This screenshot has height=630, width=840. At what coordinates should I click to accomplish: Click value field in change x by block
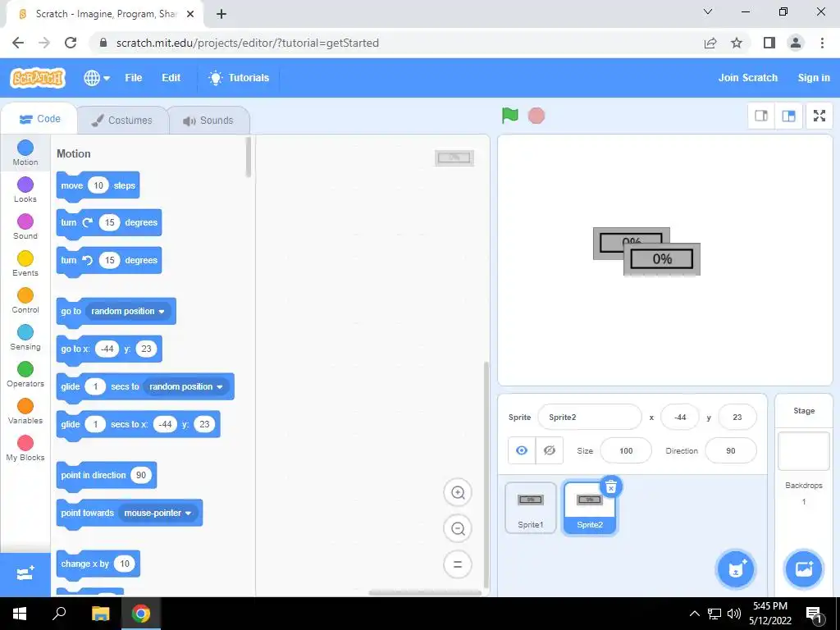point(125,564)
